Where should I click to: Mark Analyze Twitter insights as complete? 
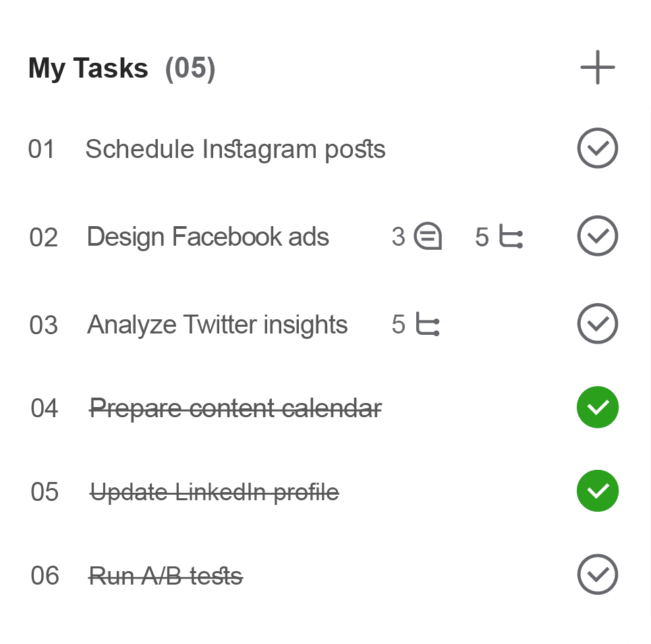(x=598, y=323)
